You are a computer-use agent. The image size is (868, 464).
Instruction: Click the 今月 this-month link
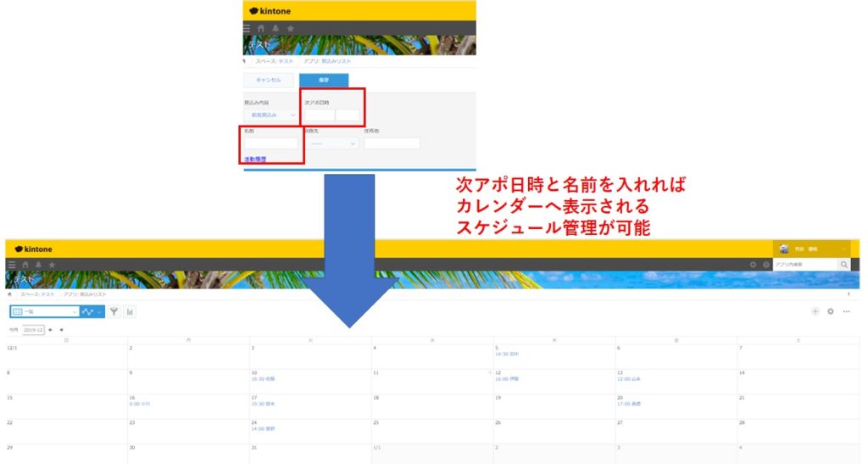14,329
